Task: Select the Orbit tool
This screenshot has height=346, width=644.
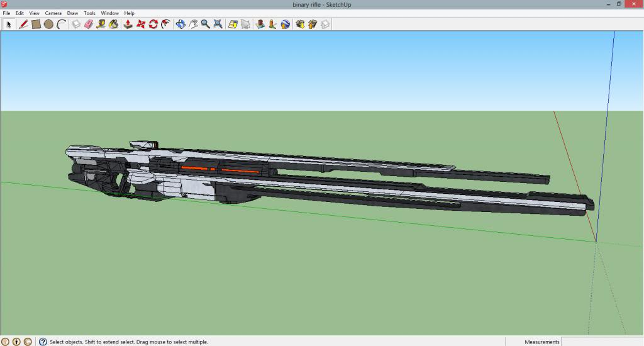Action: pos(180,25)
